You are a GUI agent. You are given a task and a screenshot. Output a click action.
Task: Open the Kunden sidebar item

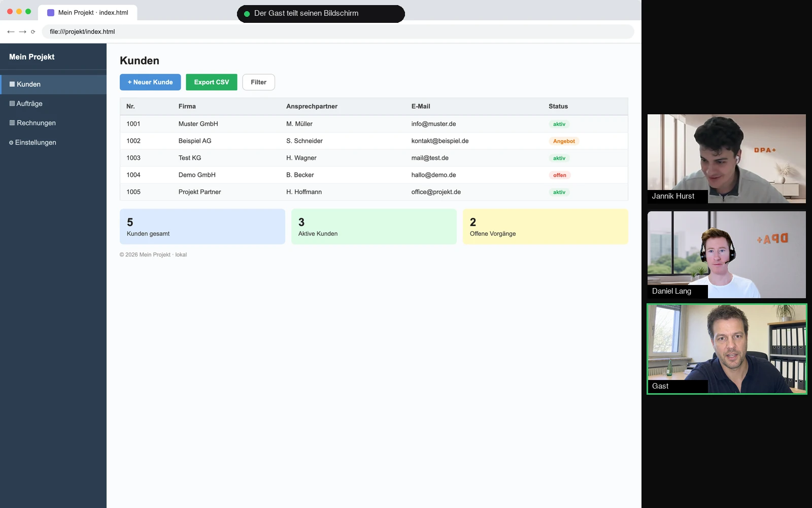tap(53, 84)
